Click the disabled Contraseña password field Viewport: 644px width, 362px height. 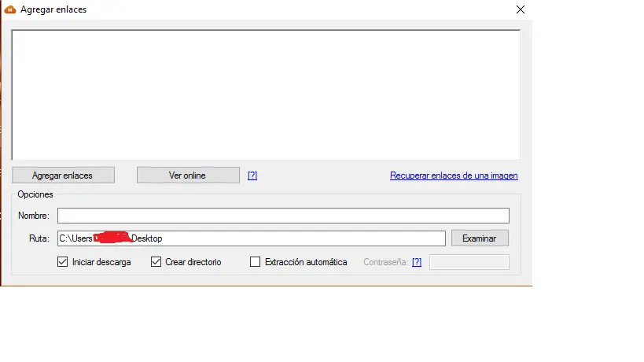(x=469, y=262)
